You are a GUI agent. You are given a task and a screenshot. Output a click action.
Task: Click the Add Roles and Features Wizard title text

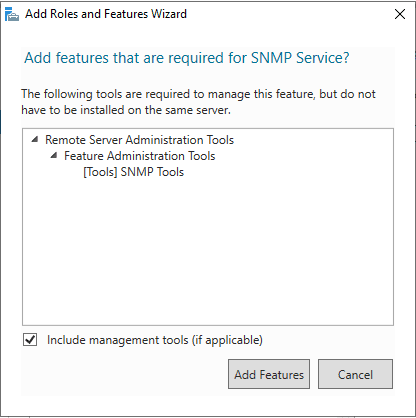click(x=106, y=14)
